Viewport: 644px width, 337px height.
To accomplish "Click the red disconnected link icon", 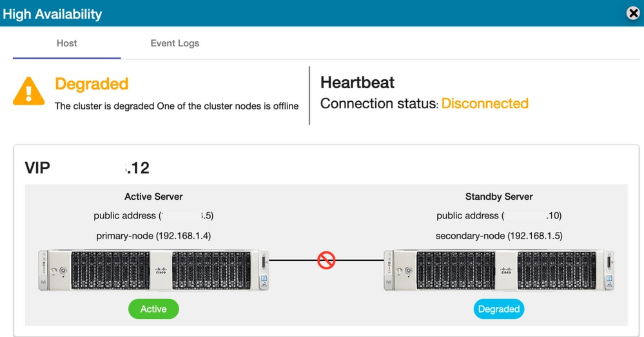I will pos(326,260).
